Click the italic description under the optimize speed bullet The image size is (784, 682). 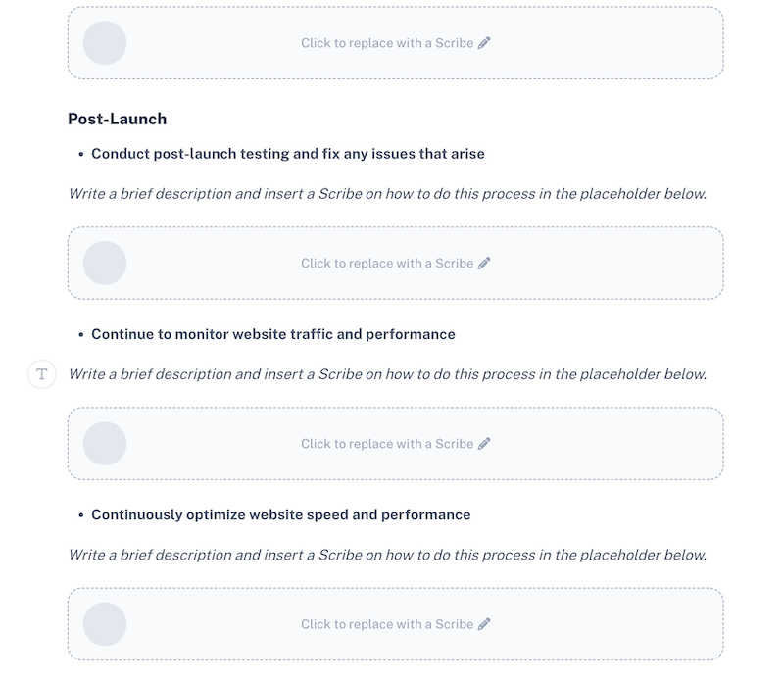(388, 555)
